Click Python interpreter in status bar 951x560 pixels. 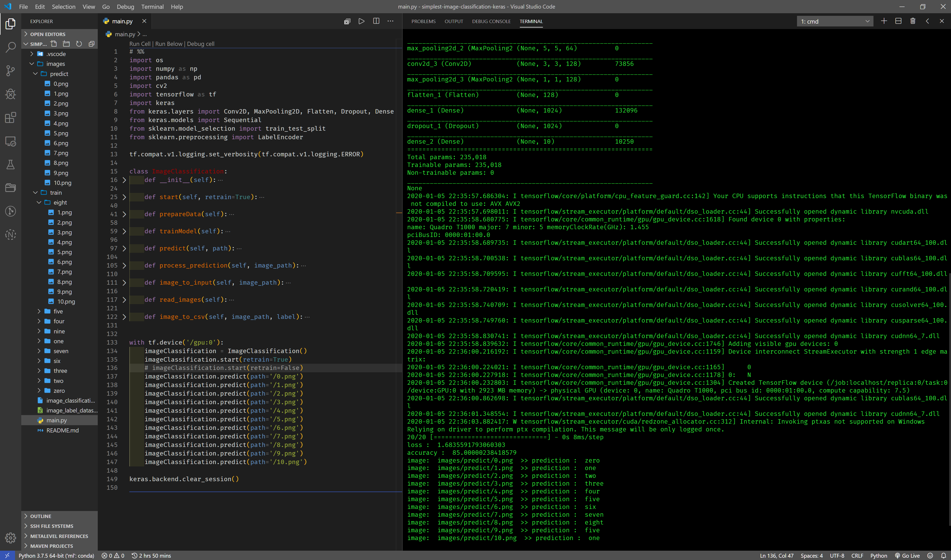pyautogui.click(x=56, y=556)
